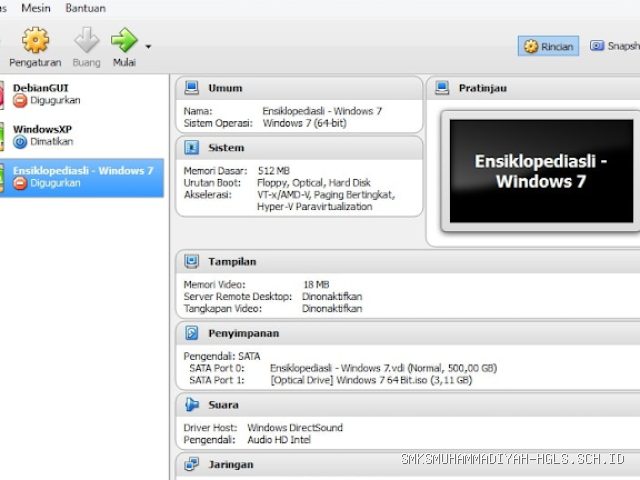
Task: Click the red aborted icon under DebianGUI
Action: pyautogui.click(x=20, y=100)
